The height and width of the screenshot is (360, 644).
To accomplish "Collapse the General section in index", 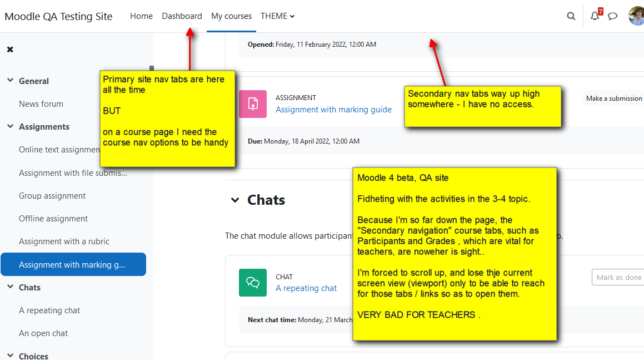I will coord(10,81).
